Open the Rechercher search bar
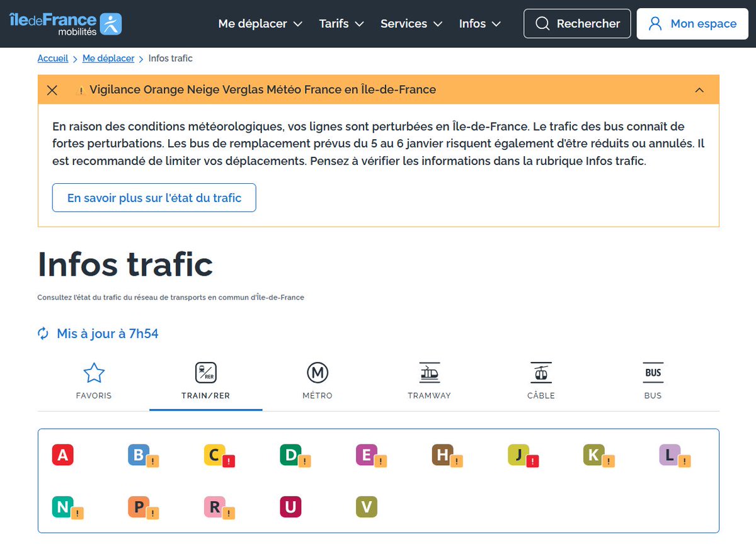The image size is (756, 547). tap(576, 23)
